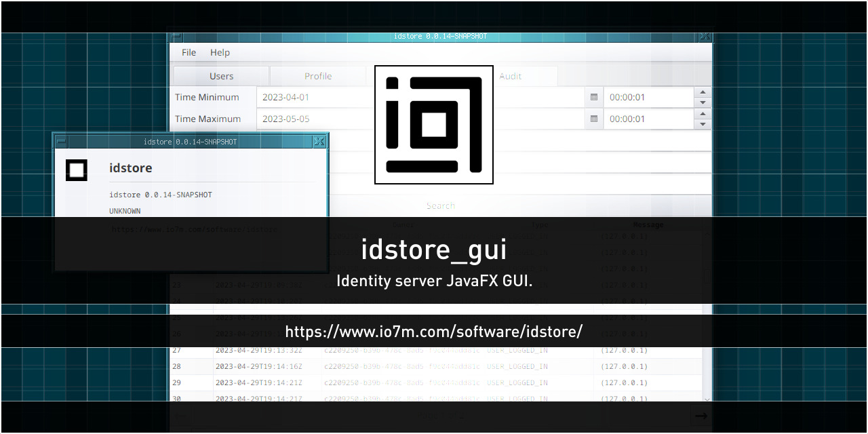
Task: Switch to the Audit tab
Action: pos(511,76)
